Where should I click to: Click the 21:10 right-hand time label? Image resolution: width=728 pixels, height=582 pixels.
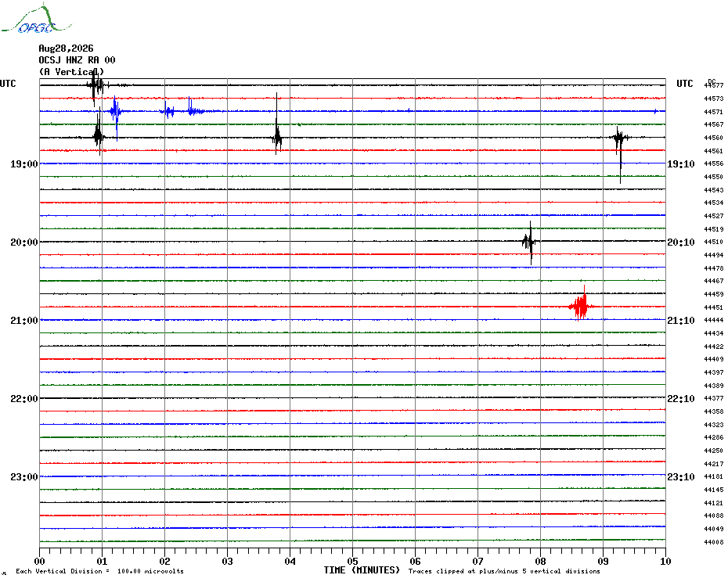[681, 321]
